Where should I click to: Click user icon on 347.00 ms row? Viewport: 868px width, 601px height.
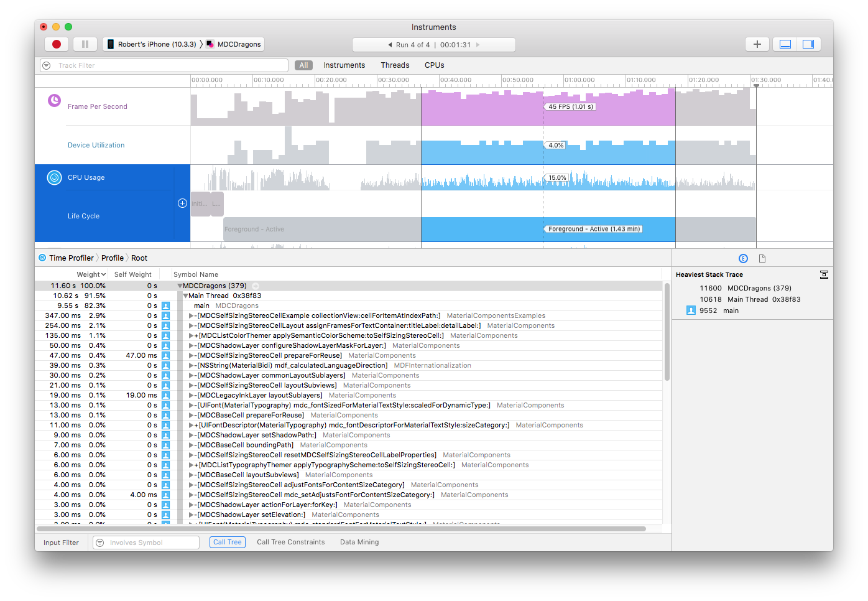point(165,315)
